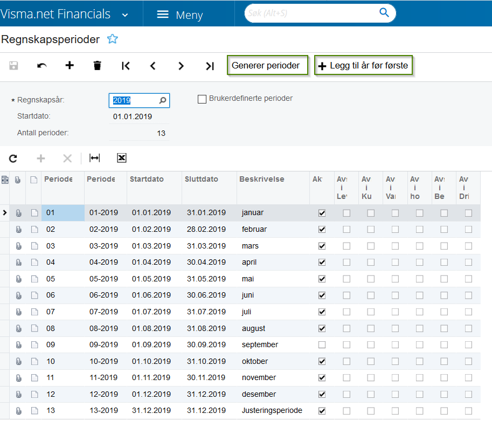Click the Legg til år før første button

point(363,65)
